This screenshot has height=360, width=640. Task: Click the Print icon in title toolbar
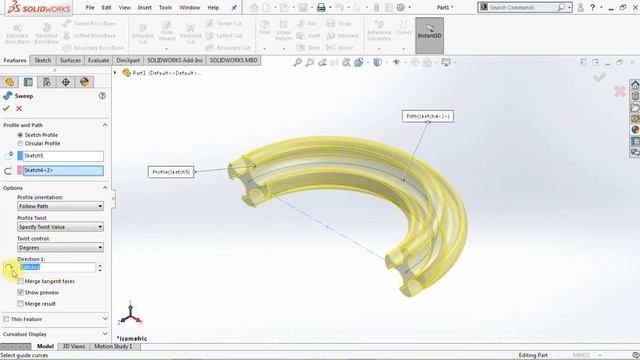point(321,7)
